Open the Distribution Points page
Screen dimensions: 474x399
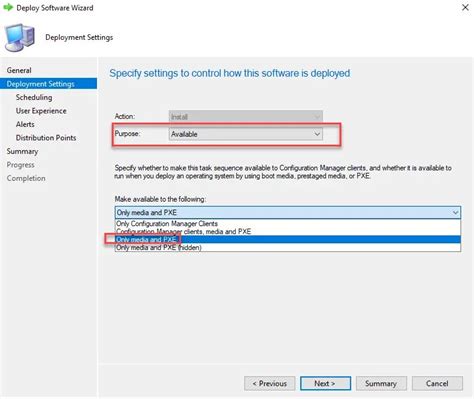pyautogui.click(x=46, y=138)
